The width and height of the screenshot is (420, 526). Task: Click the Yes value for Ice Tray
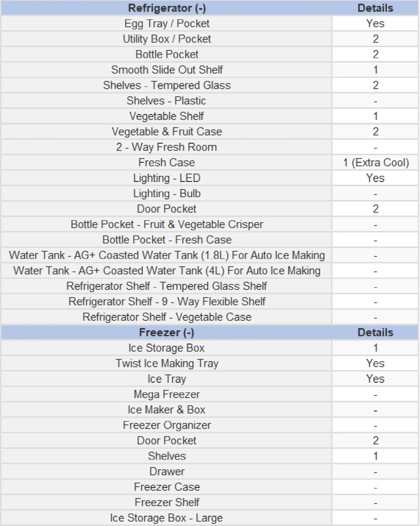point(376,379)
